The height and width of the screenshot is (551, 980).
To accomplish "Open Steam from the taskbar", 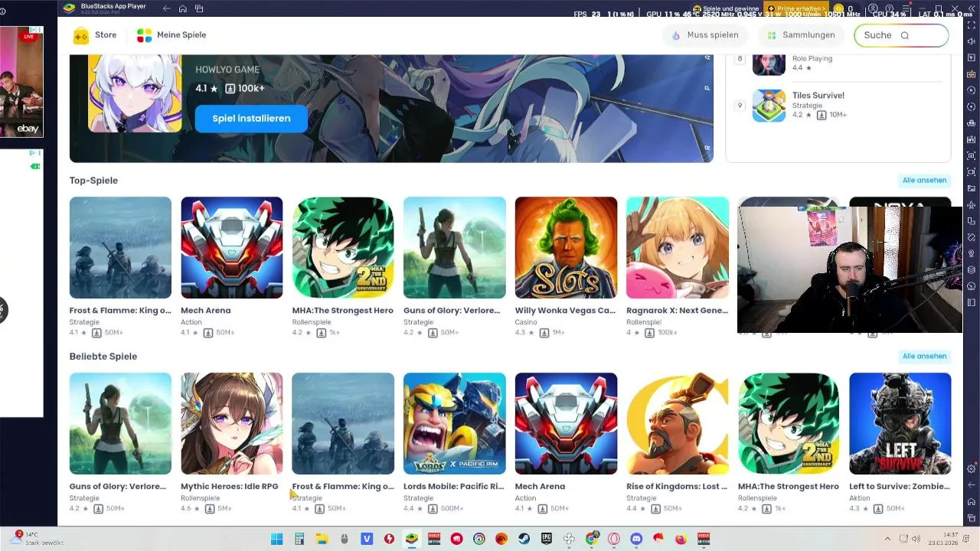I will [x=524, y=539].
